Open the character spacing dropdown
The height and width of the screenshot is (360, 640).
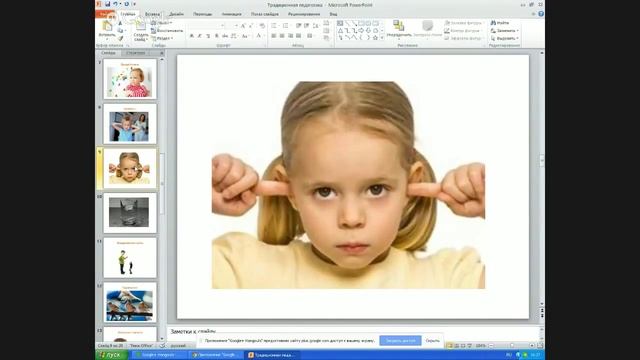[234, 36]
